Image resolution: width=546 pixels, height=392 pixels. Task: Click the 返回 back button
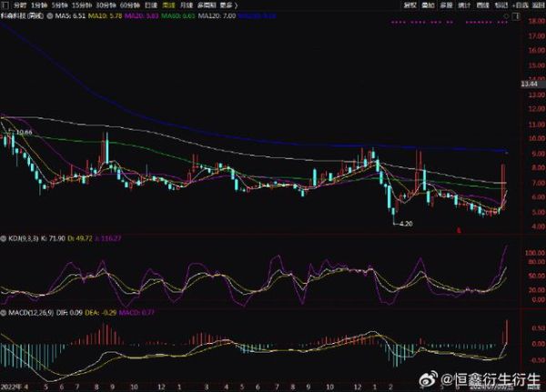[539, 5]
